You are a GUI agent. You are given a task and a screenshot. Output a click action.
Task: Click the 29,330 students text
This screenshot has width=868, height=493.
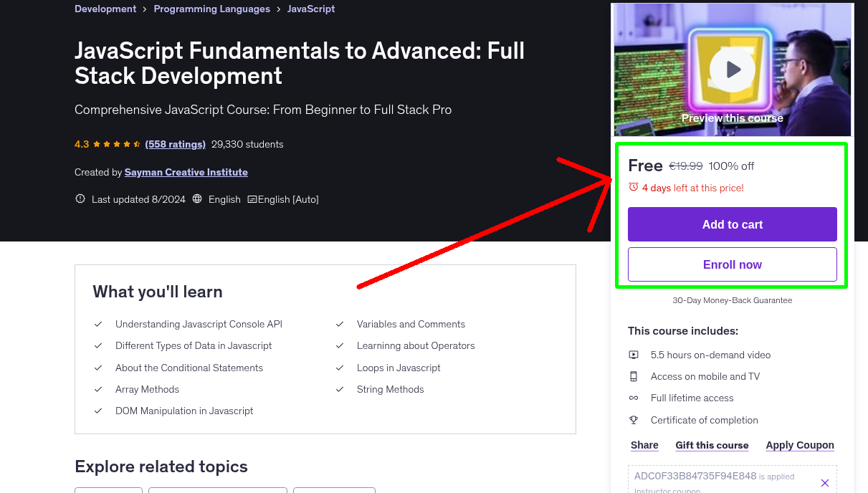247,144
